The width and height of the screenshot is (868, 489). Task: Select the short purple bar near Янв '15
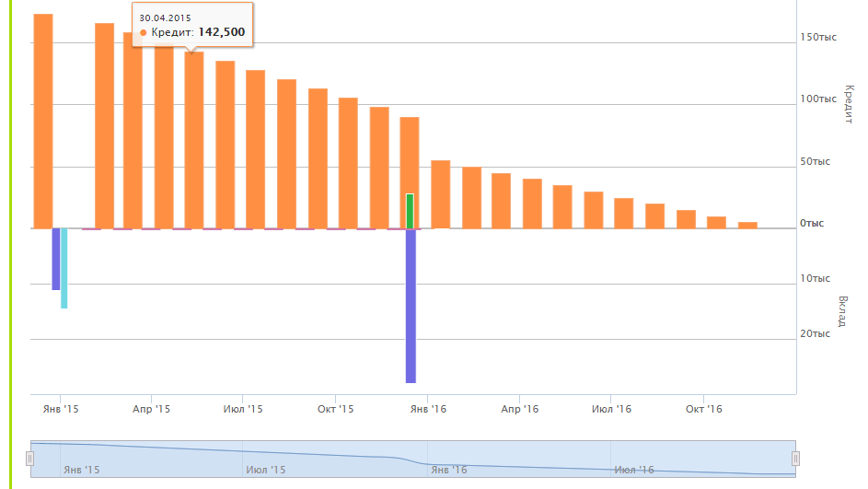55,259
